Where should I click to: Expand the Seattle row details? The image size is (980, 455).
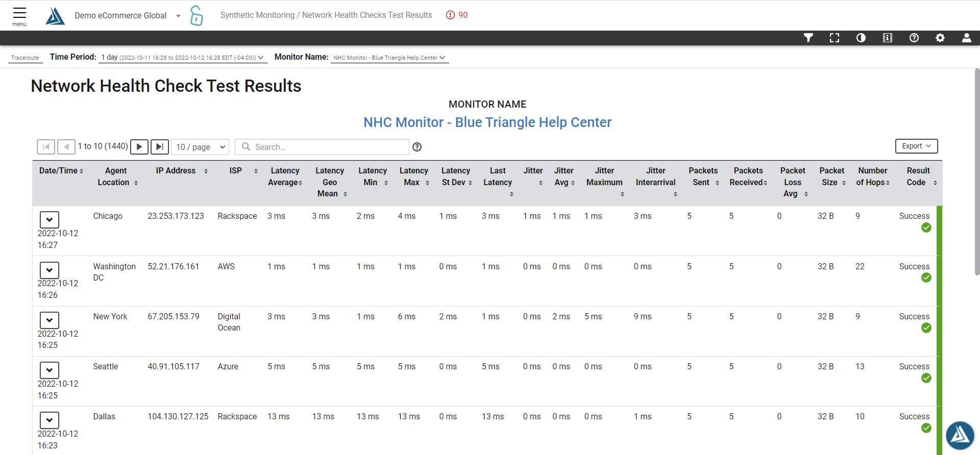point(50,370)
